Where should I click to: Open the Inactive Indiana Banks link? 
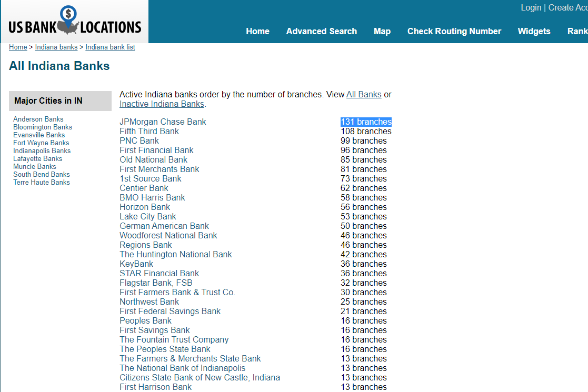(x=162, y=104)
